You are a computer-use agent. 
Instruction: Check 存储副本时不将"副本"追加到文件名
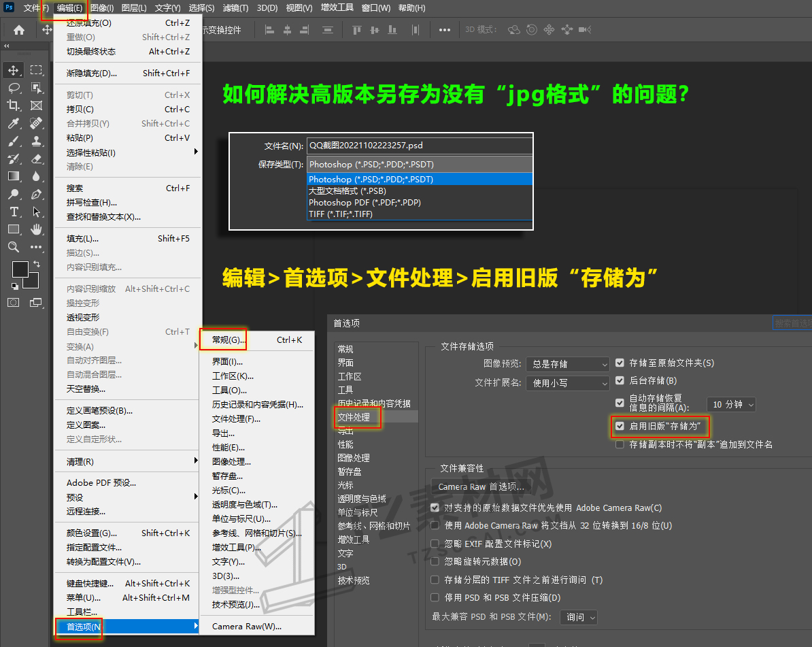(x=620, y=444)
